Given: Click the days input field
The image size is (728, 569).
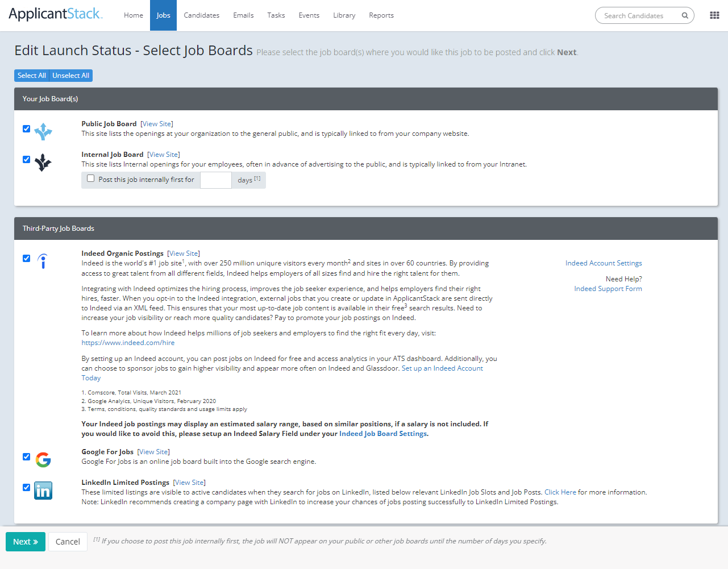Looking at the screenshot, I should (215, 179).
